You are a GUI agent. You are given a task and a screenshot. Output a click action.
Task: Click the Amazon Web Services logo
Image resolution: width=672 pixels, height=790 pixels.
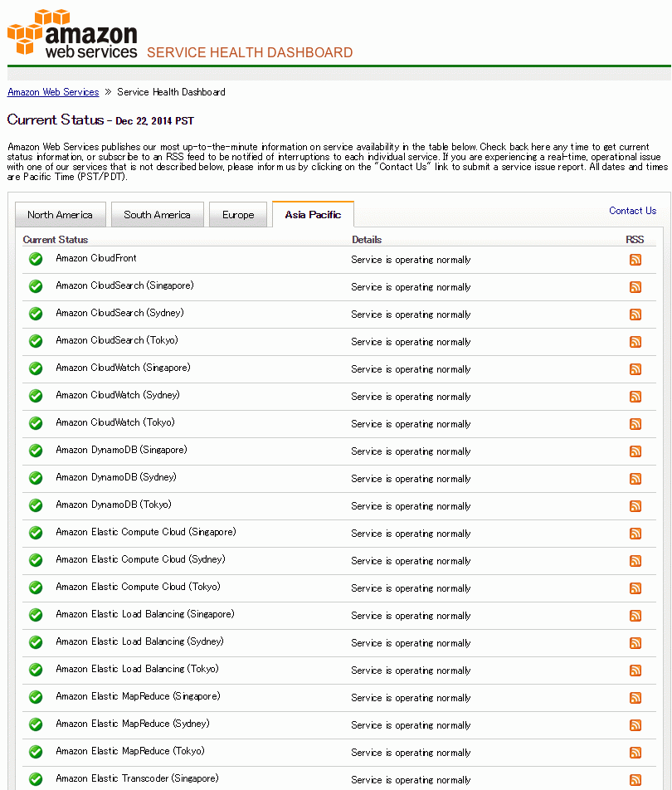click(x=72, y=33)
